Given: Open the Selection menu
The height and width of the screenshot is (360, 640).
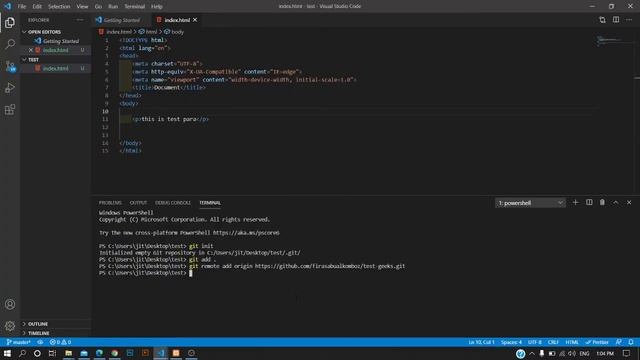Looking at the screenshot, I should (x=59, y=7).
